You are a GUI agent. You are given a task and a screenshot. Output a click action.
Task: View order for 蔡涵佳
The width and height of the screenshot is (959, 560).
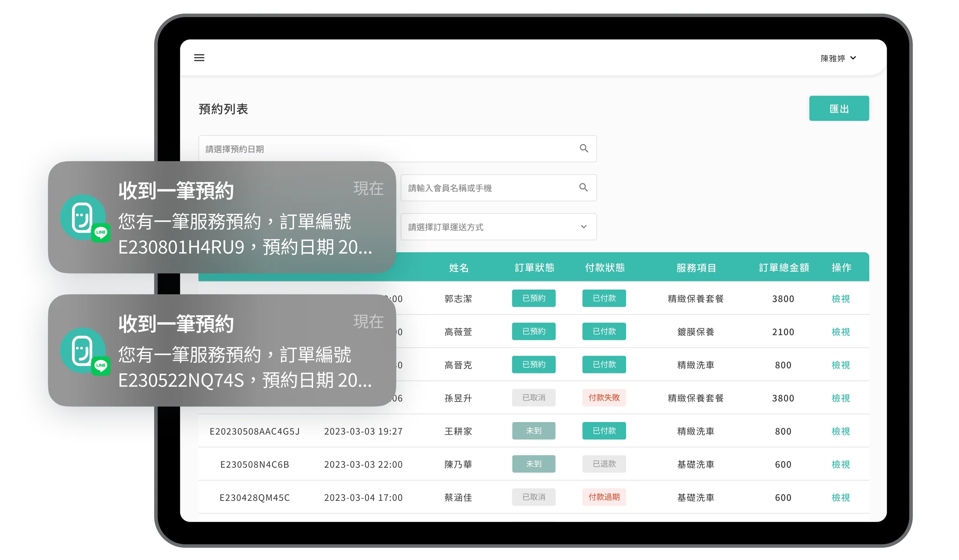tap(840, 497)
